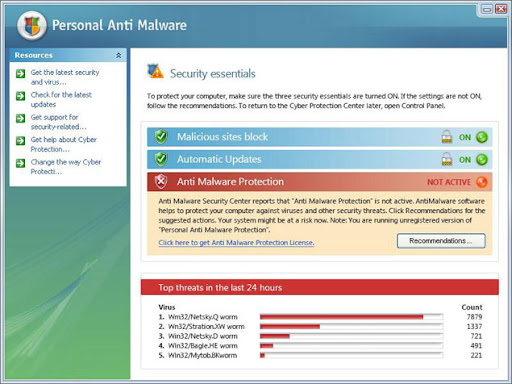Expand the Malicious sites block section

[x=320, y=137]
